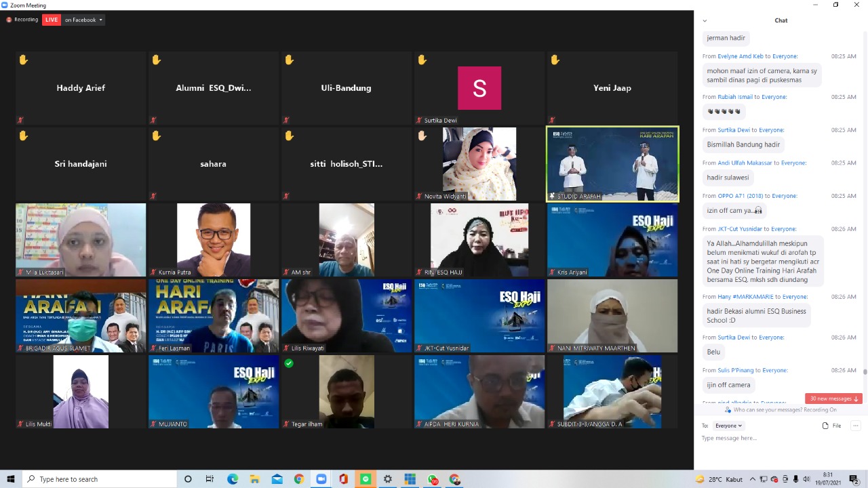Select the STUDIO ARAFAH video thumbnail

coord(612,164)
